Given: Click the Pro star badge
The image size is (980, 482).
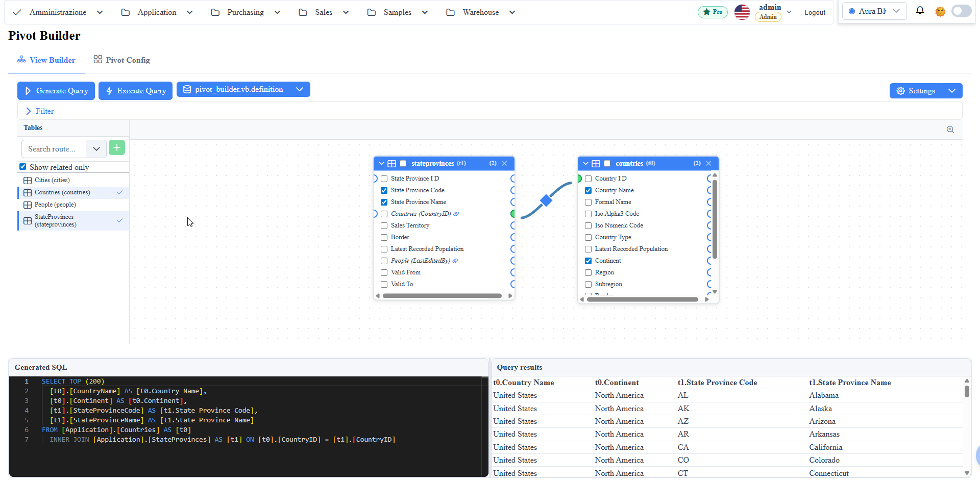Looking at the screenshot, I should pyautogui.click(x=713, y=12).
